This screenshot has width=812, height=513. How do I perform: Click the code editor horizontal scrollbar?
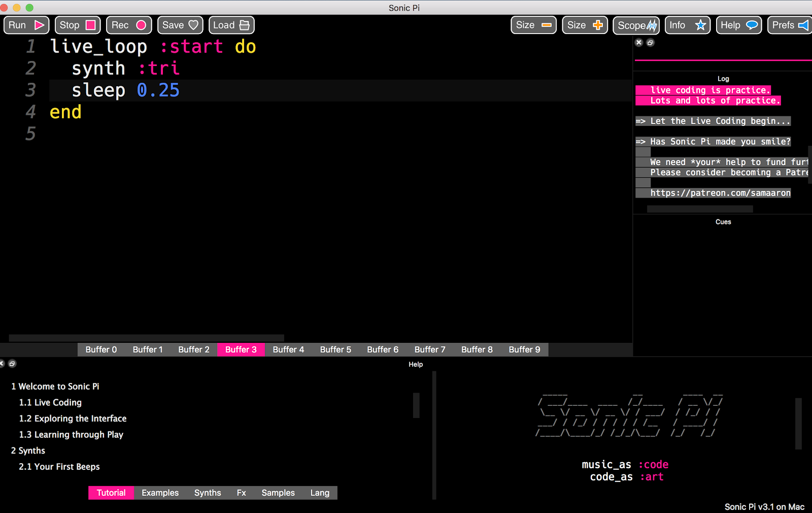pyautogui.click(x=146, y=338)
